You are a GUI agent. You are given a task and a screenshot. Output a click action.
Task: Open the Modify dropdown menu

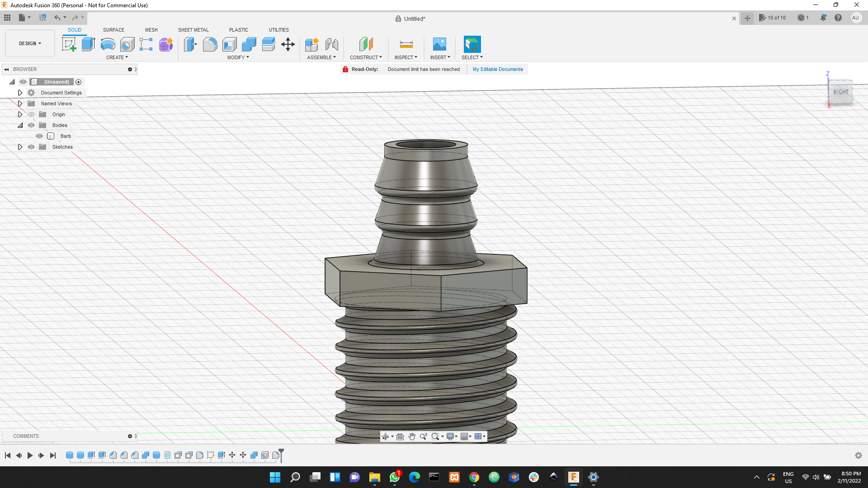click(x=238, y=57)
